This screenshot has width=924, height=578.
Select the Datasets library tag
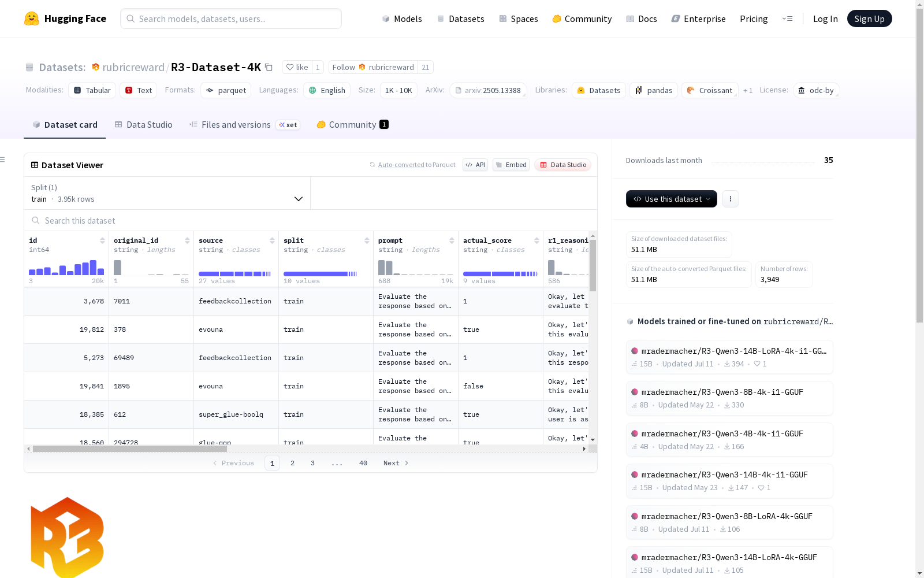click(599, 90)
